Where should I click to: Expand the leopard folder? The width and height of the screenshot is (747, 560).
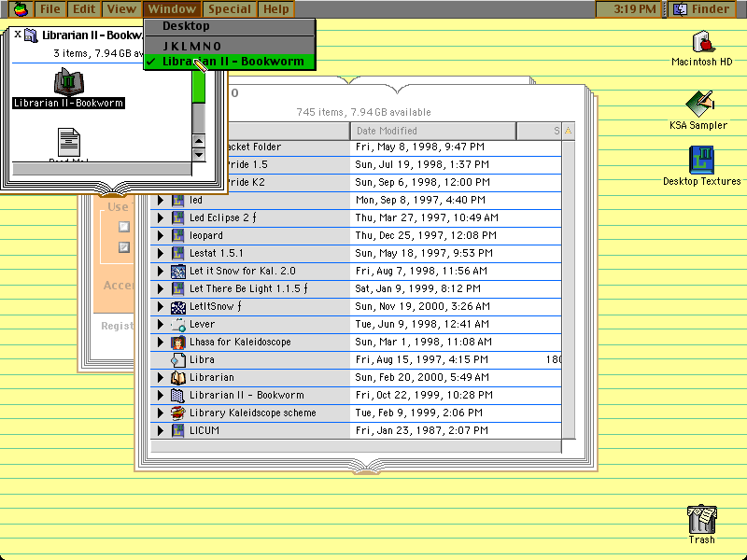click(161, 235)
